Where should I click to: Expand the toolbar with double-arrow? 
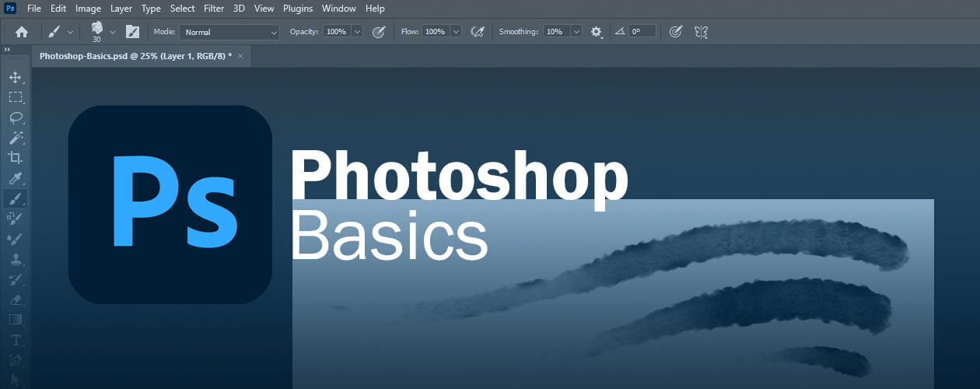tap(7, 49)
